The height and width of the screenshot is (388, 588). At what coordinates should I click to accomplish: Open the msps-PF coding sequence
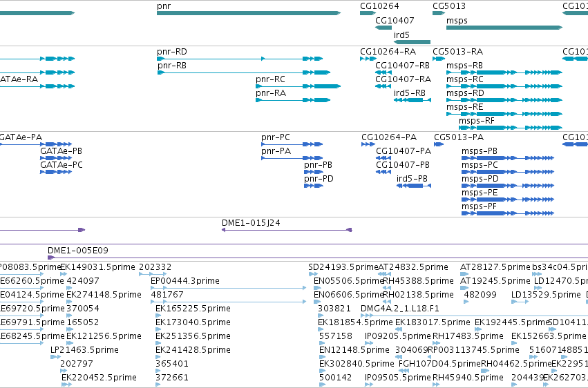point(508,213)
